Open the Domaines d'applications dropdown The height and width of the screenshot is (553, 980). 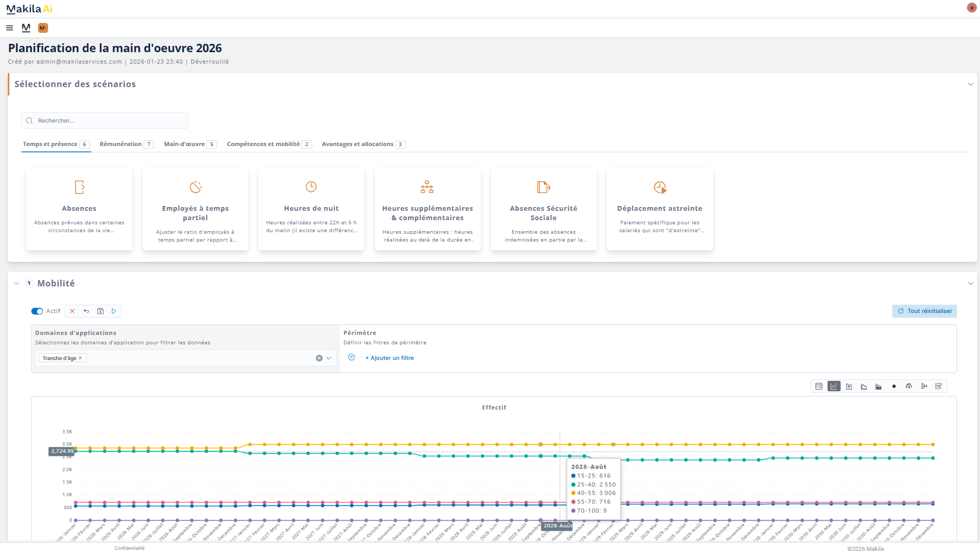(x=329, y=358)
